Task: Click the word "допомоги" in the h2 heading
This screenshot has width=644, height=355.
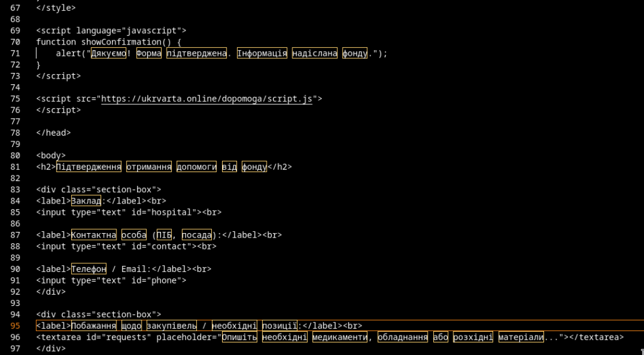Action: 197,167
